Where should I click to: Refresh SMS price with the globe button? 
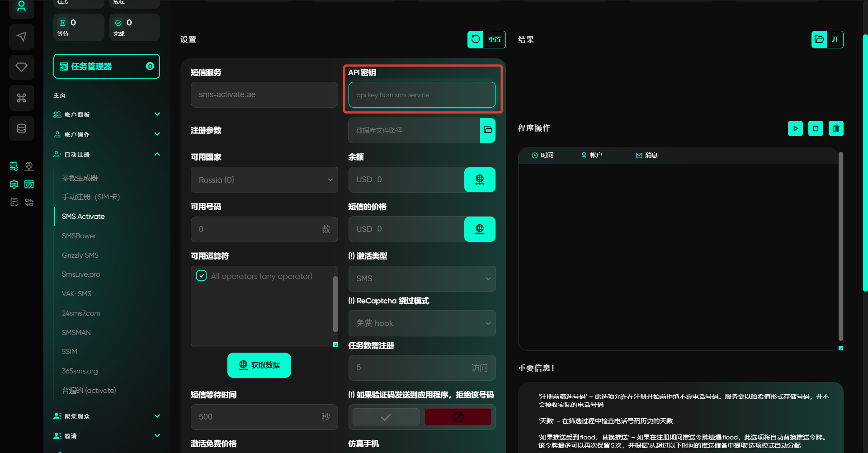[x=480, y=229]
